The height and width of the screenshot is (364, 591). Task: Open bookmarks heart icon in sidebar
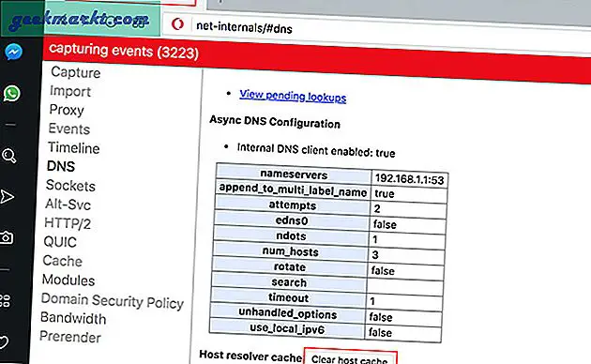click(x=4, y=342)
